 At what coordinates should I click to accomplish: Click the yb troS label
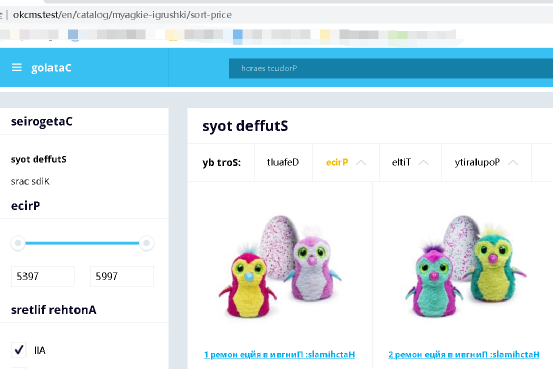pos(221,162)
